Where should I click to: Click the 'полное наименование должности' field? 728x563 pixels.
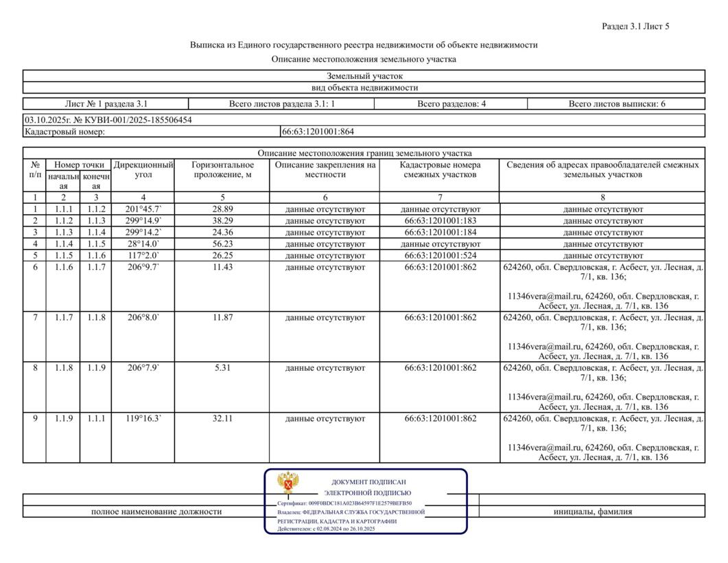156,512
